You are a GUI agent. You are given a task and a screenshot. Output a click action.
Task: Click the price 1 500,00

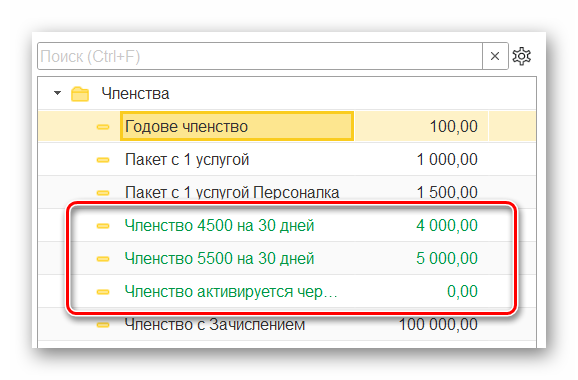tap(447, 192)
